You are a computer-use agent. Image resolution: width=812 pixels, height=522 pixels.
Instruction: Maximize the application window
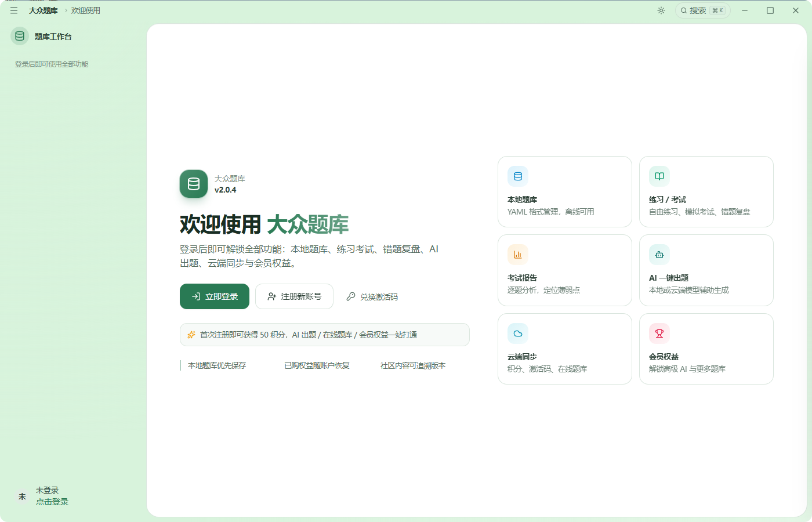(770, 10)
